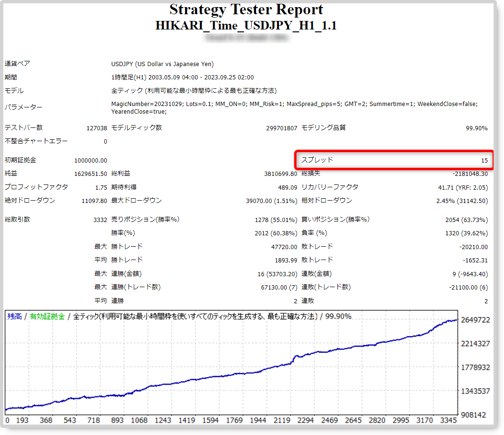Click the 有効証拠金 legend label in chart
This screenshot has height=435, width=504.
[x=47, y=317]
